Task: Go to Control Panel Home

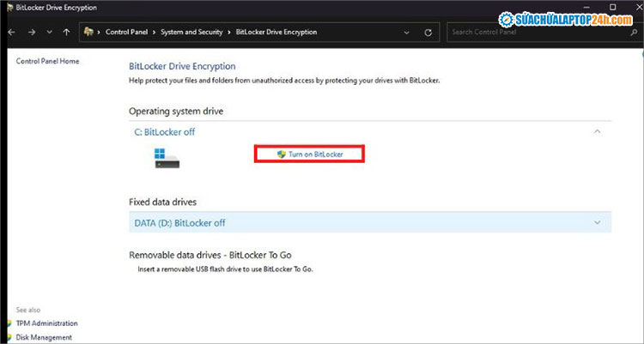Action: [47, 61]
